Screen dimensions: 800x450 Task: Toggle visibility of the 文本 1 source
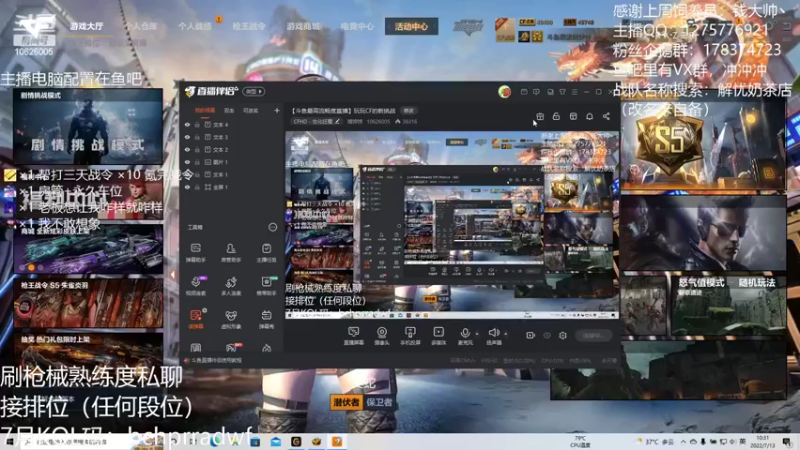tap(187, 174)
